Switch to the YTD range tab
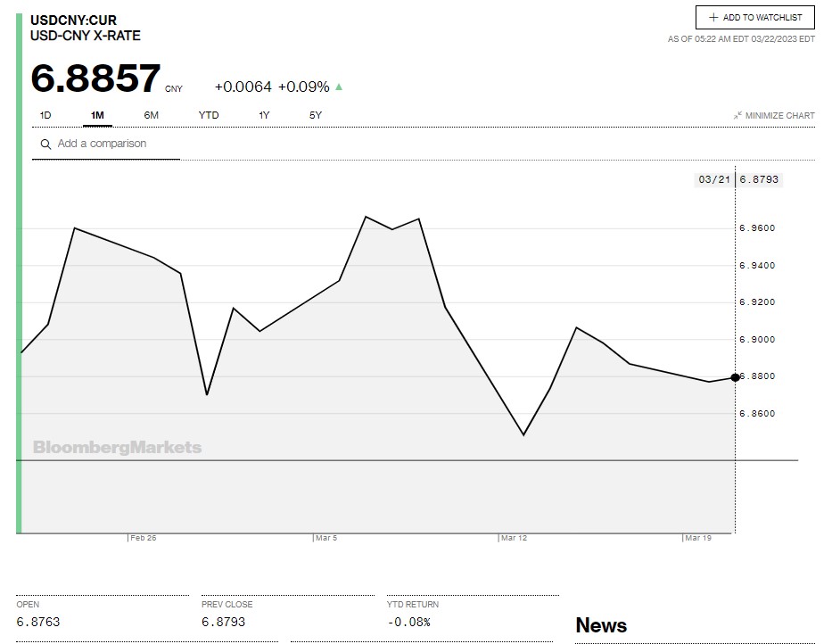Screen dimensions: 832x644 pos(208,115)
